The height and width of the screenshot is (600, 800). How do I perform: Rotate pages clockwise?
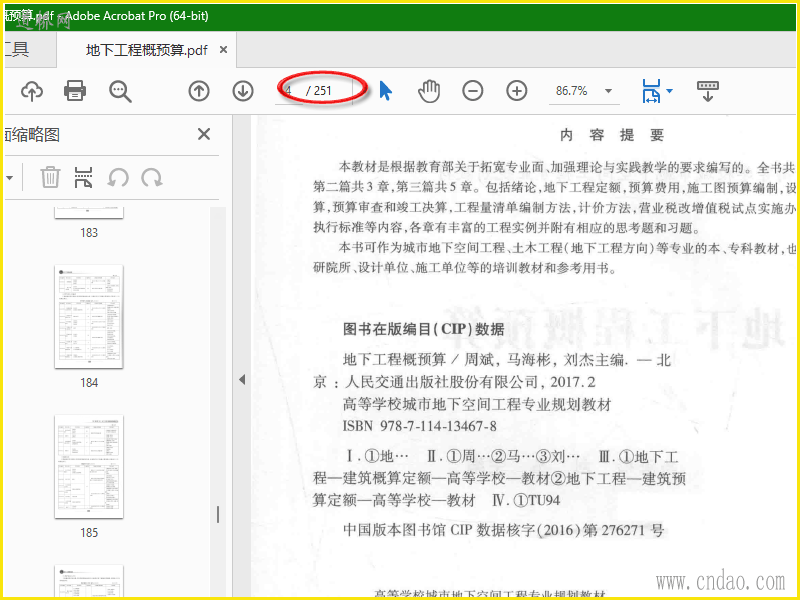point(152,178)
